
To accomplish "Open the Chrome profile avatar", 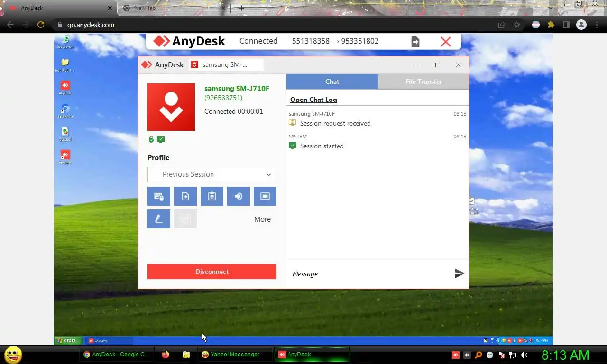I will pyautogui.click(x=581, y=25).
